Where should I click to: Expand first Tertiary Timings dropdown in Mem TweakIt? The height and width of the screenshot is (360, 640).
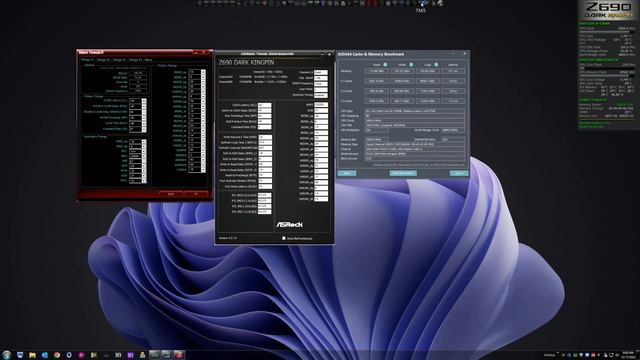(x=203, y=72)
